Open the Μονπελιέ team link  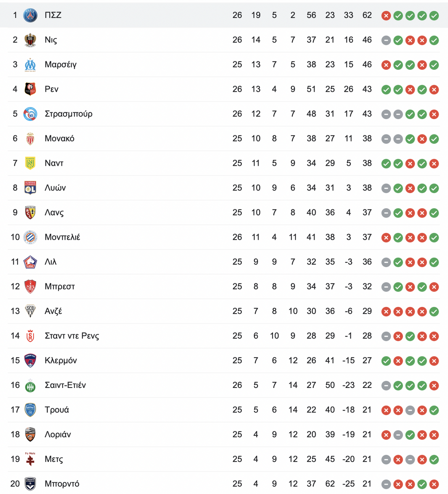pos(62,237)
